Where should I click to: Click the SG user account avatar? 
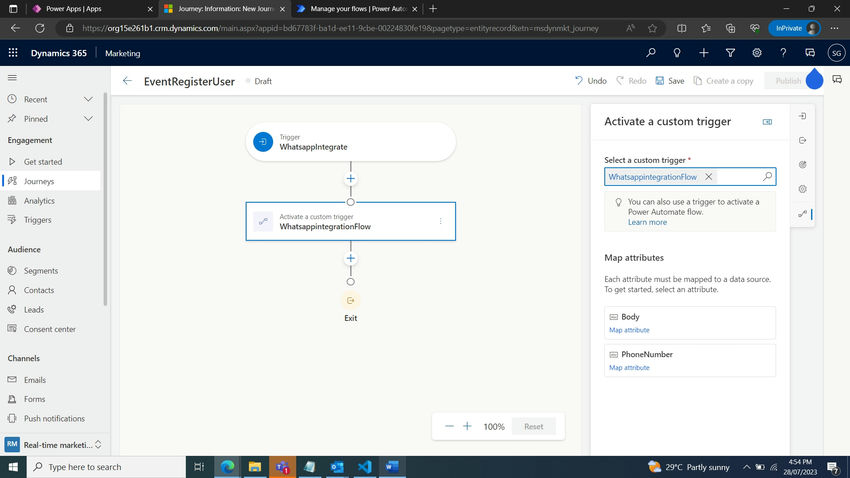tap(836, 53)
